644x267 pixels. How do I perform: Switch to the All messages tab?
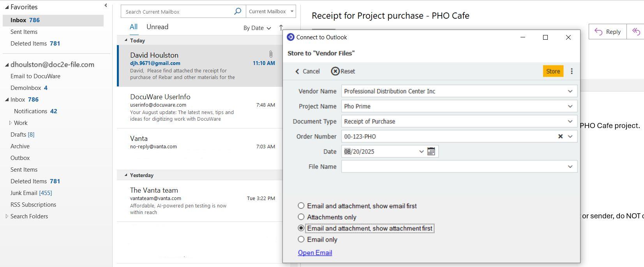[134, 27]
